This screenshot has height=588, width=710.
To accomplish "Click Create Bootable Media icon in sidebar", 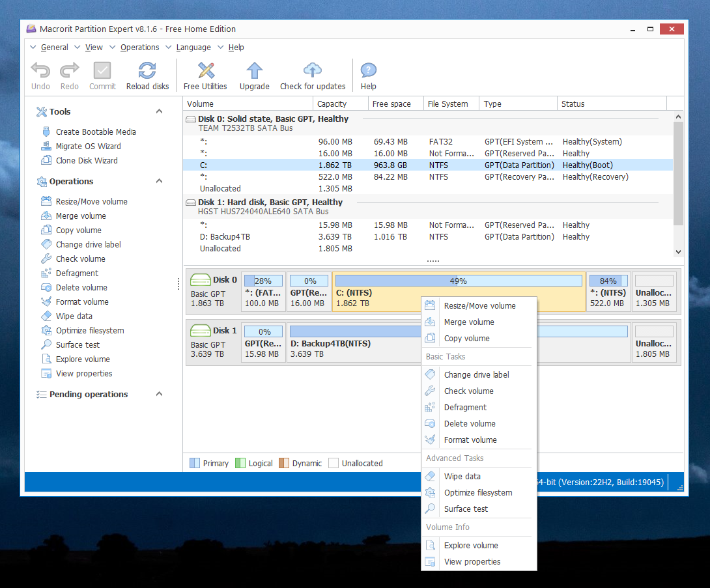I will [x=46, y=132].
